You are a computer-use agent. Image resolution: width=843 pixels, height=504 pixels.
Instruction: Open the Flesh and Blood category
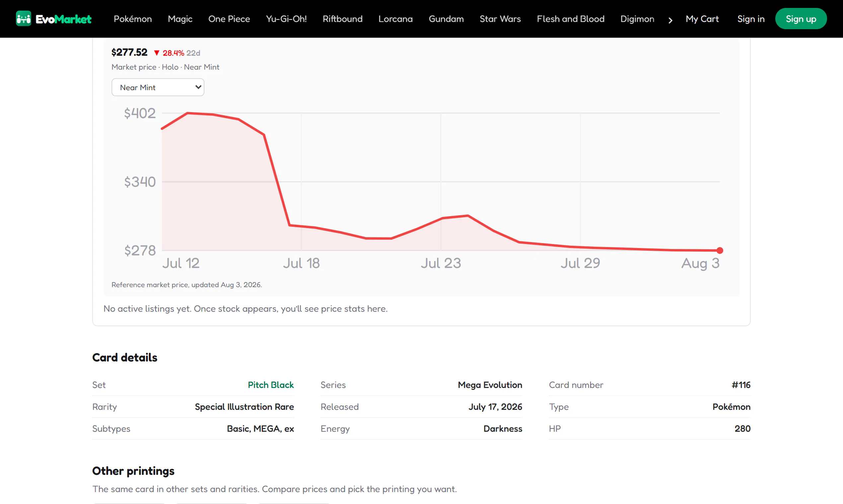point(571,19)
